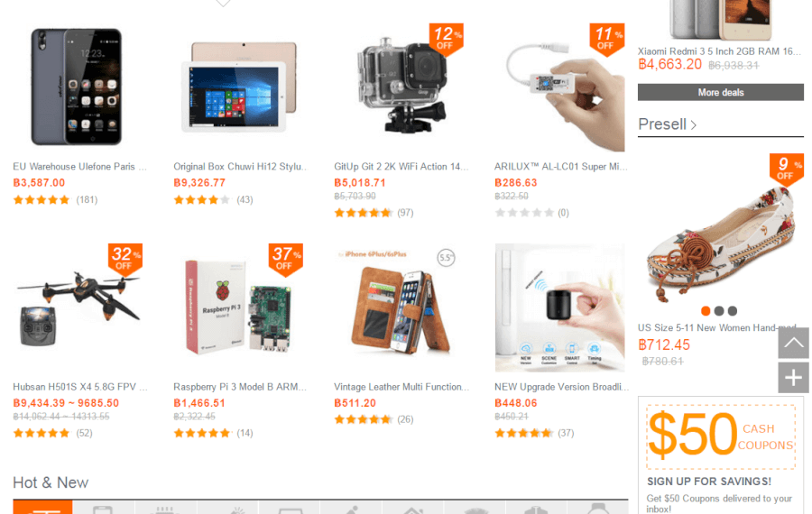Open the Chuwi Hi12 tablet product image
This screenshot has width=812, height=514.
coord(239,87)
